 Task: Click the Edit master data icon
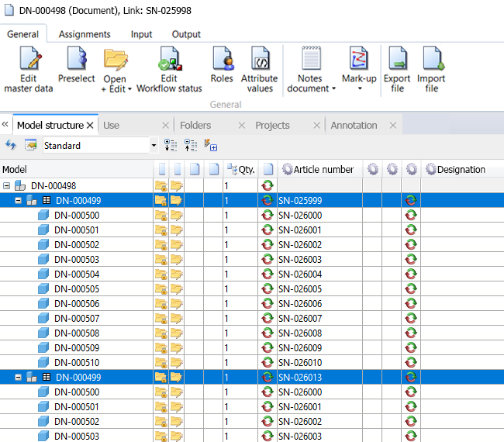click(29, 60)
